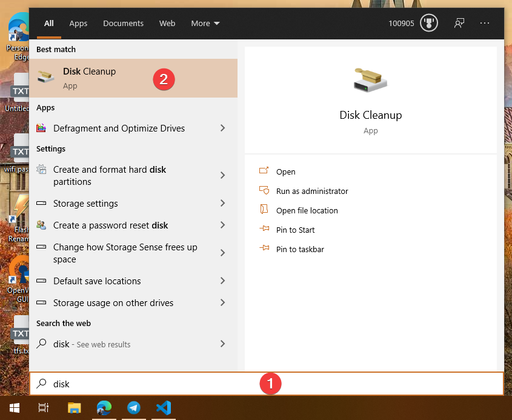Viewport: 512px width, 420px height.
Task: Open File Explorer from the taskbar
Action: pyautogui.click(x=74, y=408)
